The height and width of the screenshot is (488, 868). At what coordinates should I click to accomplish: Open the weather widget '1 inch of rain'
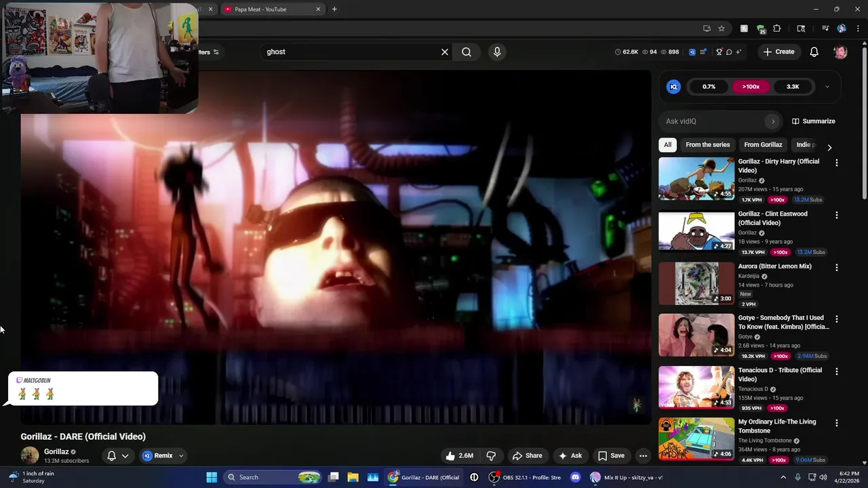point(33,477)
